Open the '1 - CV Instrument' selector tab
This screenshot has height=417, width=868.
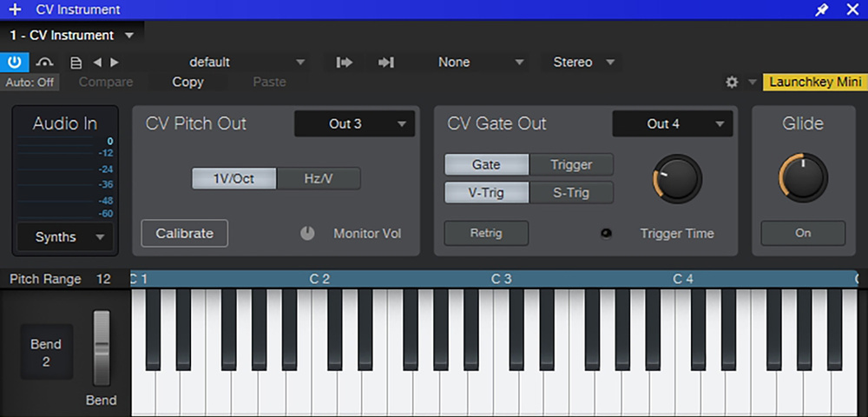pyautogui.click(x=71, y=36)
